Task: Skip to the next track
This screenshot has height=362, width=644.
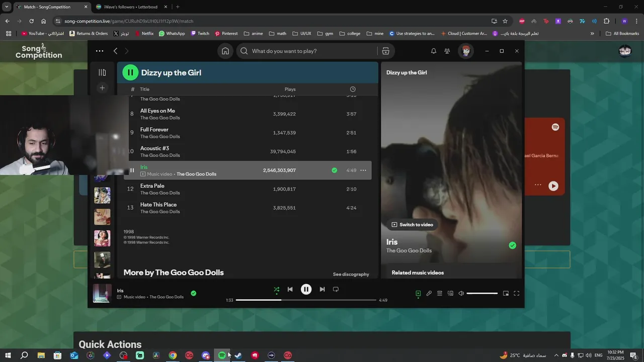Action: pos(322,289)
